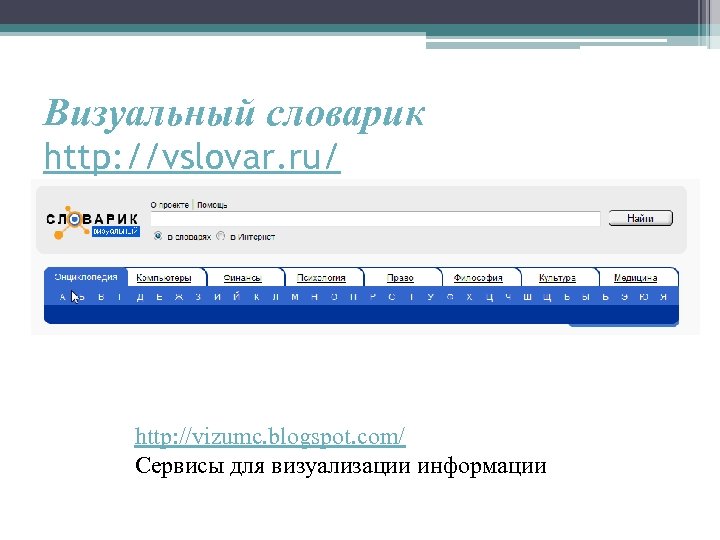Viewport: 720px width, 540px height.
Task: Select letter Н in alphabet bar
Action: (315, 297)
